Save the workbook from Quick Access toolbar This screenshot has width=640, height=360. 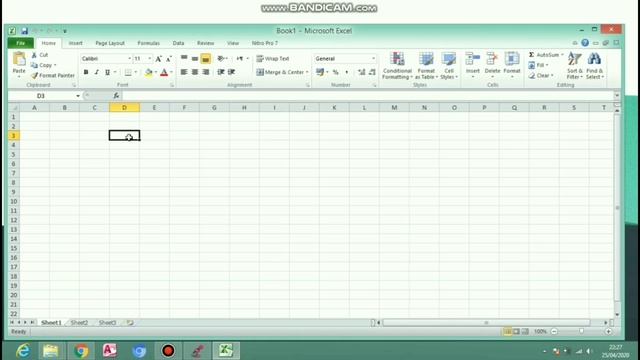coord(24,31)
